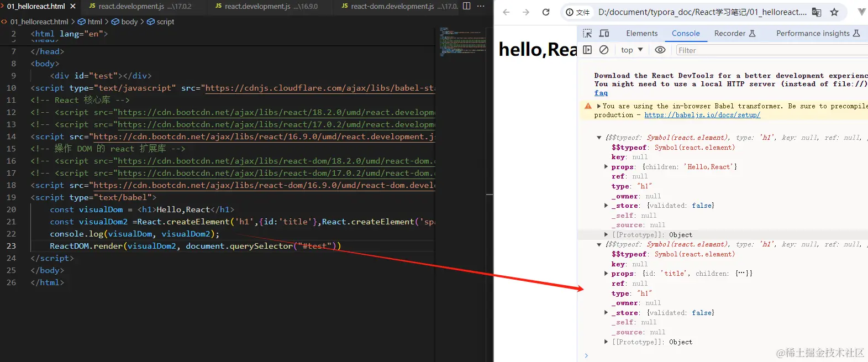The image size is (868, 362).
Task: Click 'ReactDOM.render' on line 23
Action: [x=86, y=246]
